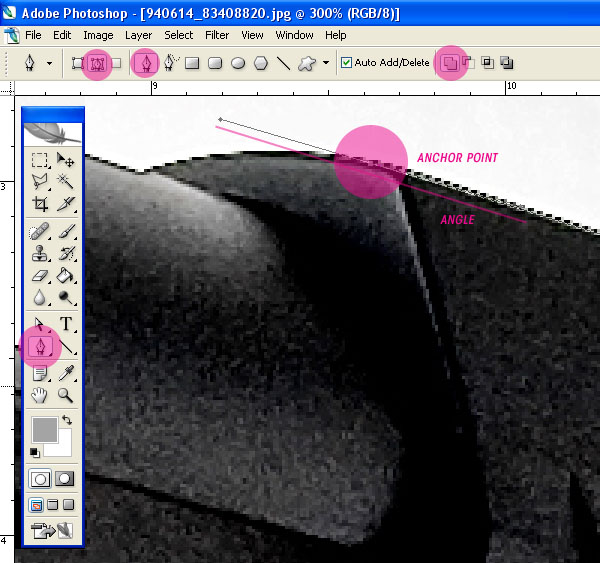Select the Move tool
The width and height of the screenshot is (600, 563).
[65, 160]
